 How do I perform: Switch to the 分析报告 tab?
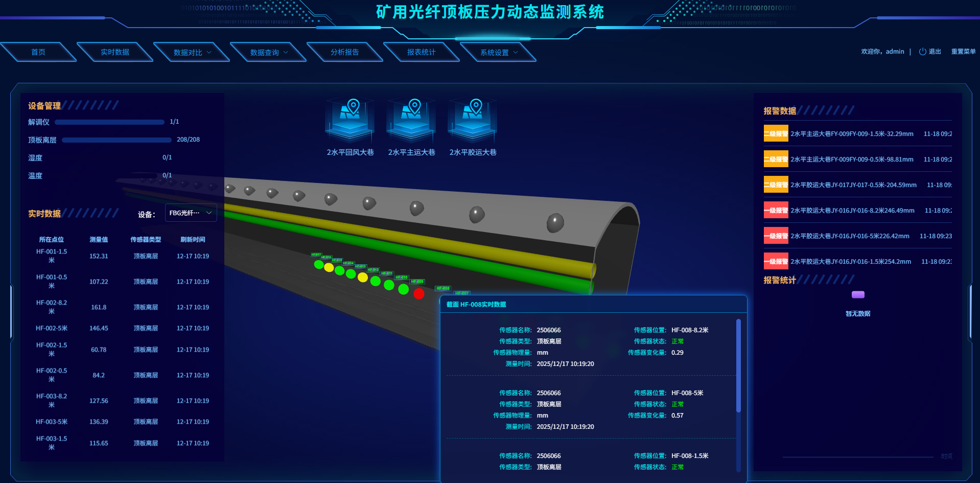click(345, 52)
